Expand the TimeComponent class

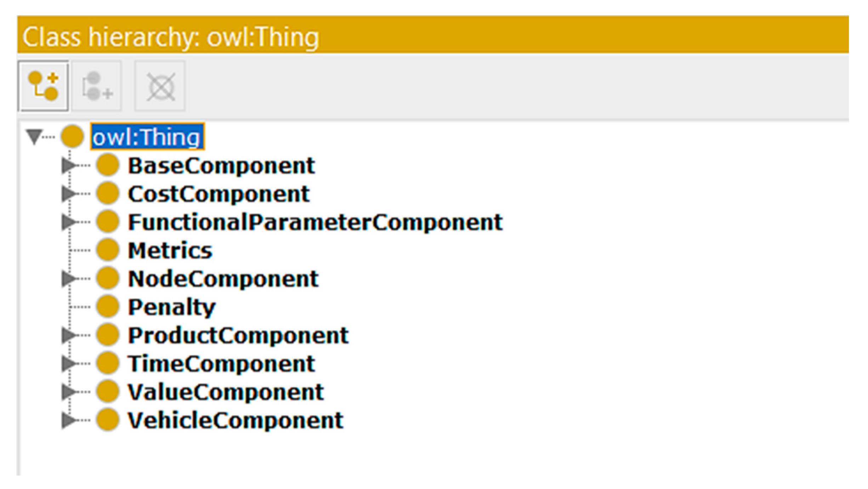click(x=68, y=363)
